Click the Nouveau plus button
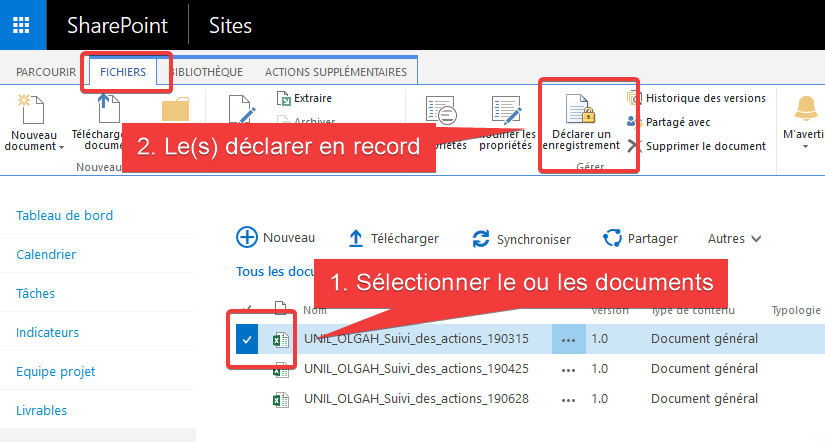This screenshot has height=442, width=825. tap(246, 238)
